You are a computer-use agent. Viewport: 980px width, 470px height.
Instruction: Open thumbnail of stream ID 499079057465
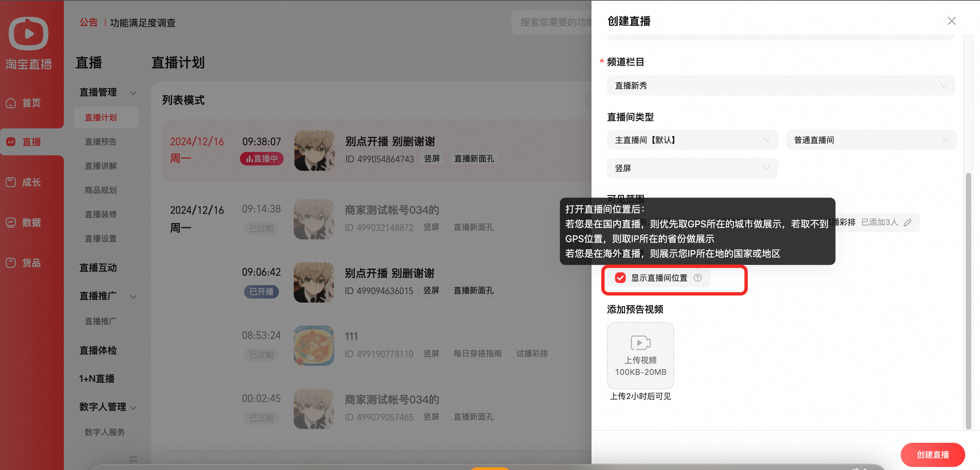tap(314, 409)
